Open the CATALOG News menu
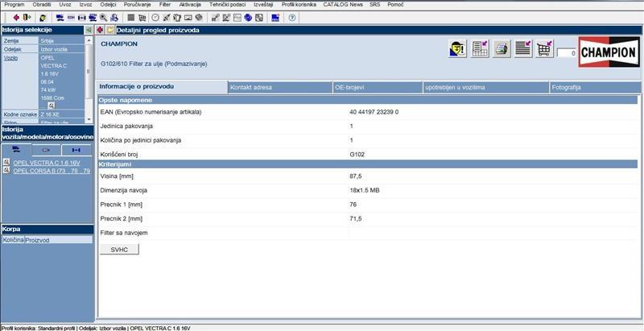This screenshot has width=644, height=331. pos(343,5)
